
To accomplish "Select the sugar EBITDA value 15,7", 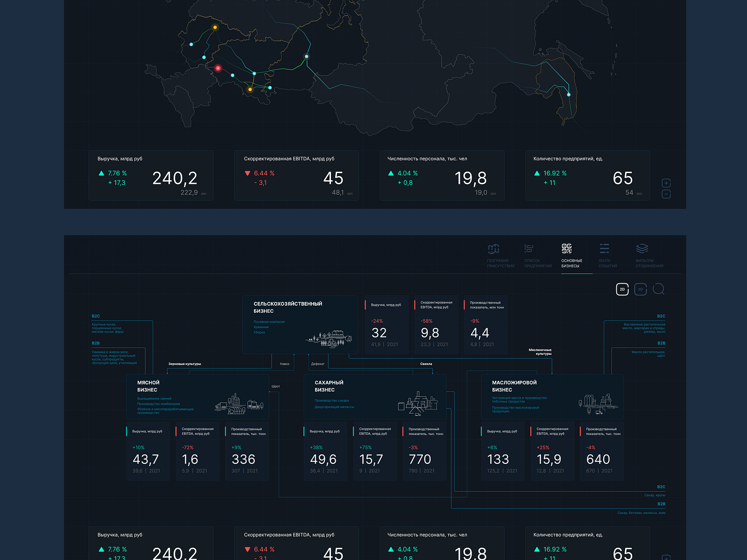I will coord(371,460).
